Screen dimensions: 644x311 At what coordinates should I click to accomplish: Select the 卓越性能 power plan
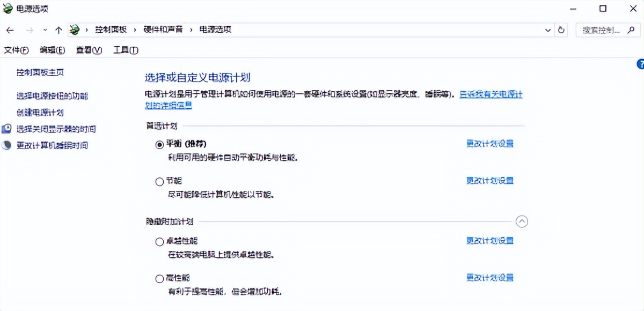pyautogui.click(x=159, y=242)
